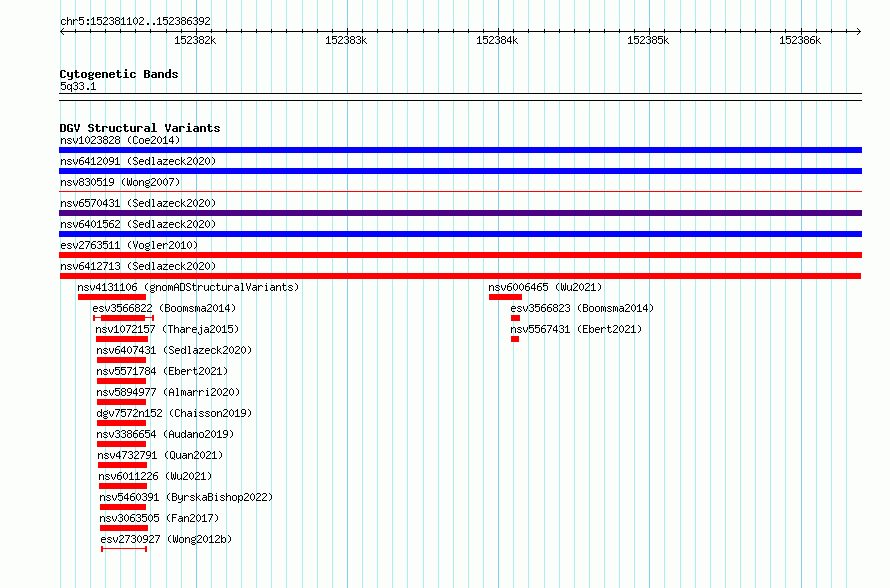Image resolution: width=890 pixels, height=588 pixels.
Task: Click nsv6401562 (Sedlazeck2020) label
Action: point(138,224)
